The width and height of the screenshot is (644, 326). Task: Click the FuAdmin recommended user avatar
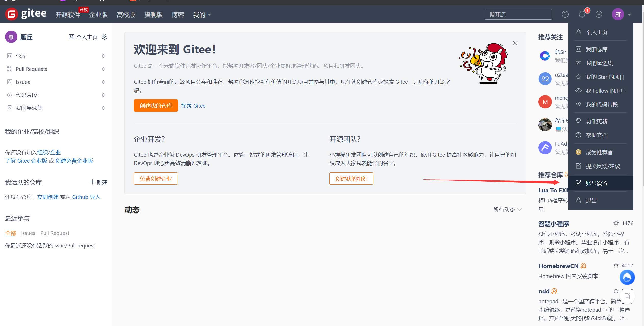click(545, 148)
